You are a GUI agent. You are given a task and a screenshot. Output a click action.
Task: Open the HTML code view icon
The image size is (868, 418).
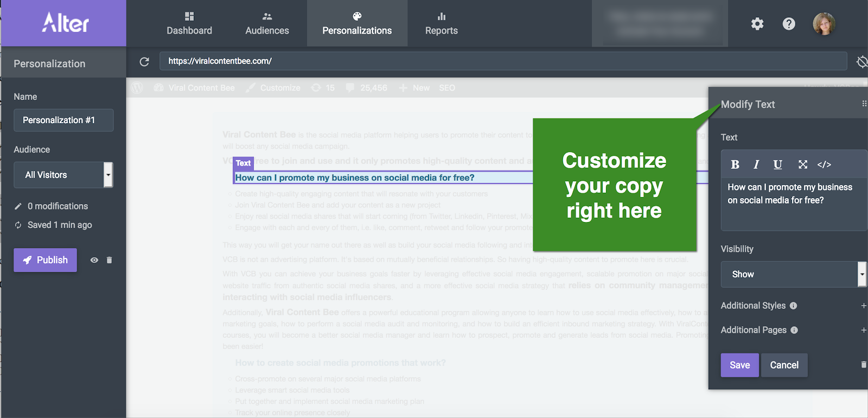[x=824, y=164]
